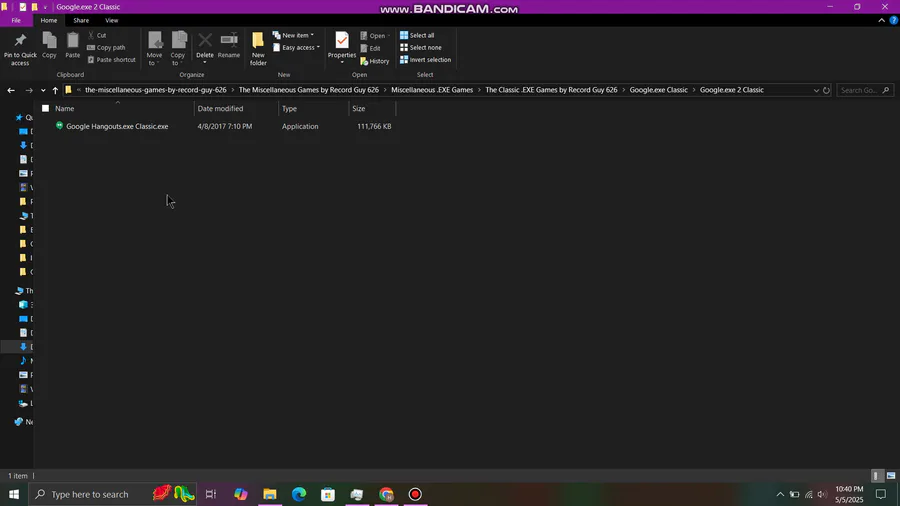This screenshot has width=900, height=506.
Task: Select Cut in Clipboard group
Action: tap(97, 36)
